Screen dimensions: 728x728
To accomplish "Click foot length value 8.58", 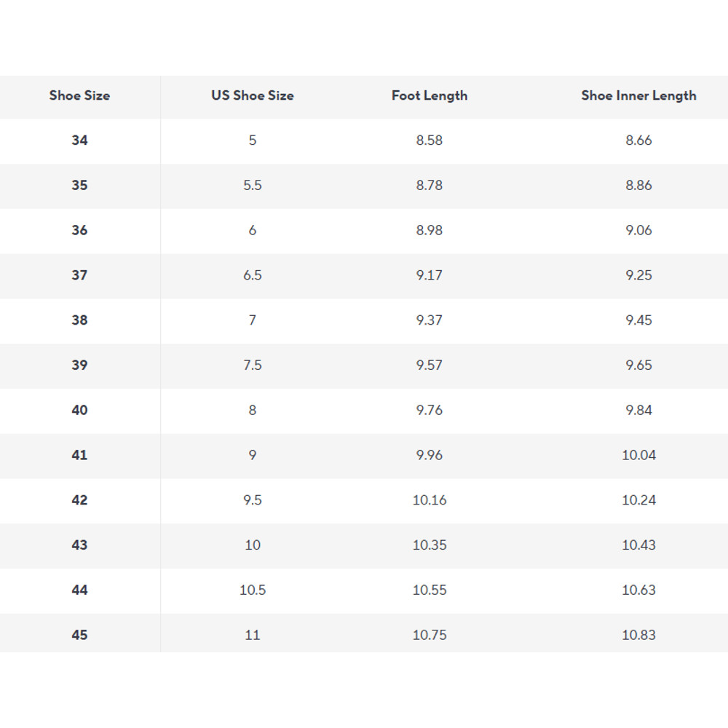I will tap(430, 141).
